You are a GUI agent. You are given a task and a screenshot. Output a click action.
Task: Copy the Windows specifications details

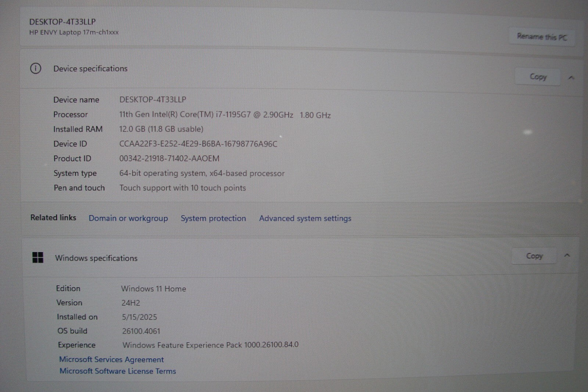pyautogui.click(x=534, y=256)
